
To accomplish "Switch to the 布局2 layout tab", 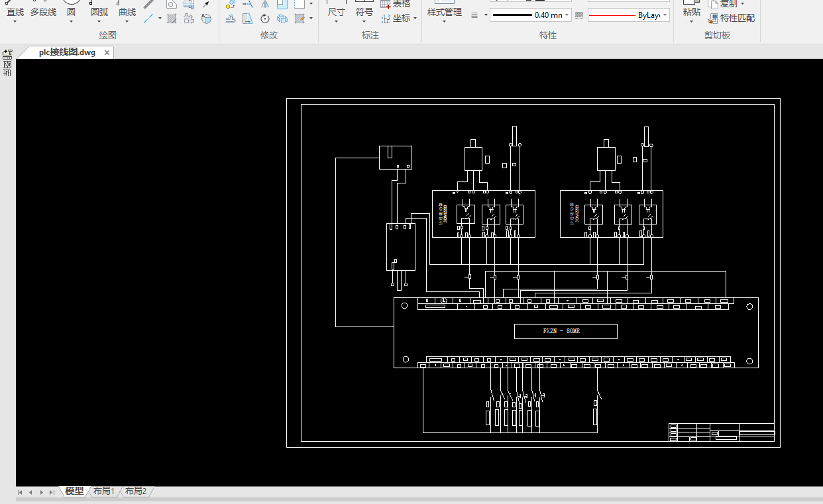I will click(136, 491).
